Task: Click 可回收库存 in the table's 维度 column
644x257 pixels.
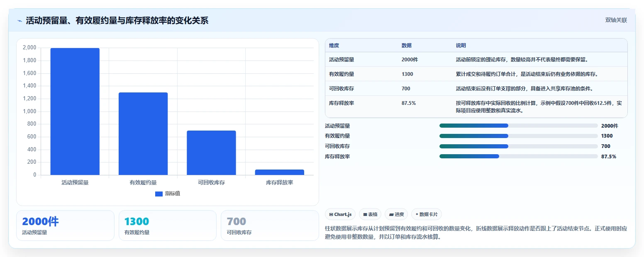Action: tap(342, 88)
